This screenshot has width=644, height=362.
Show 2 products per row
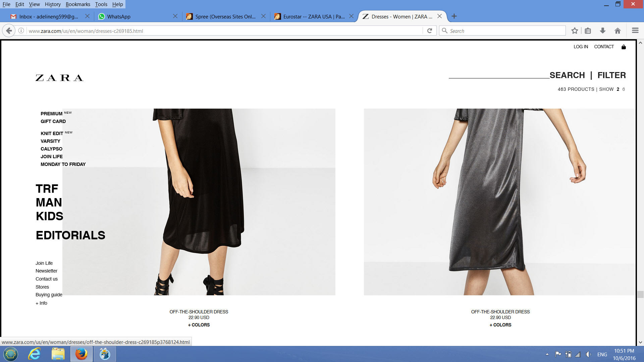click(618, 89)
